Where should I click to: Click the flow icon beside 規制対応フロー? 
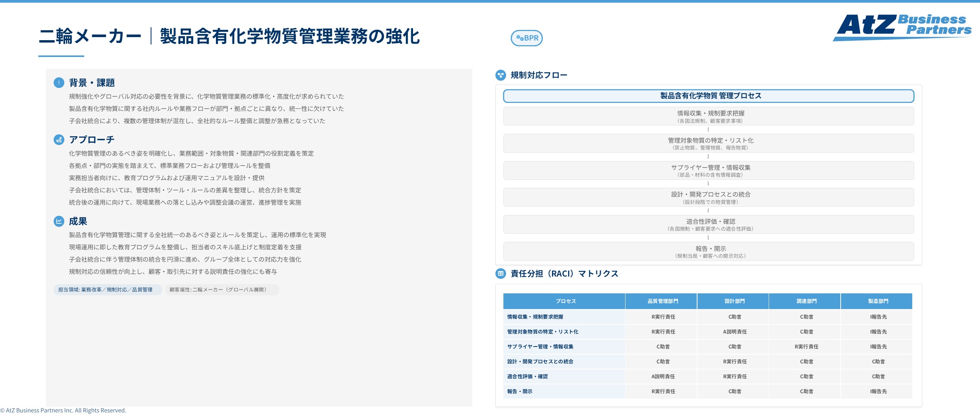click(501, 74)
